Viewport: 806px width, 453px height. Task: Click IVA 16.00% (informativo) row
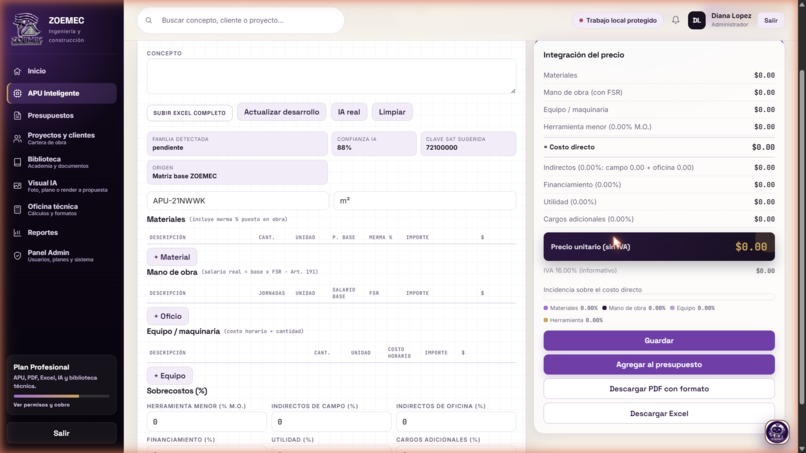click(x=658, y=270)
